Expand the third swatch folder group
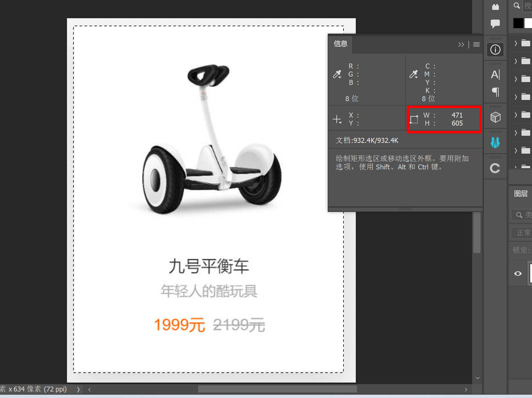 [516, 79]
